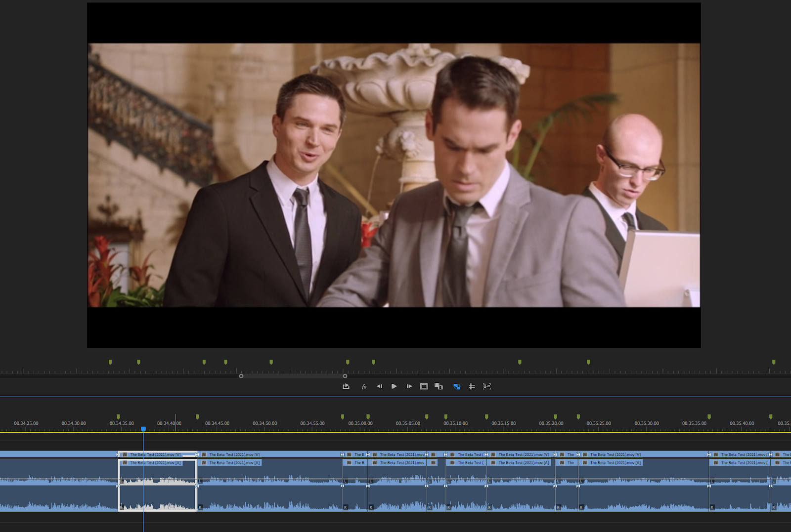791x532 pixels.
Task: Toggle the Safe Margins overlay
Action: [x=424, y=386]
